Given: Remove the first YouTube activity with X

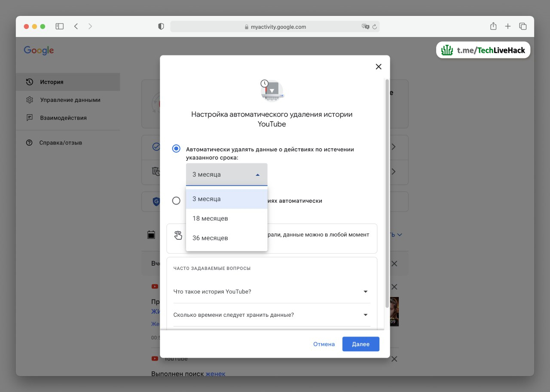Looking at the screenshot, I should pyautogui.click(x=394, y=287).
